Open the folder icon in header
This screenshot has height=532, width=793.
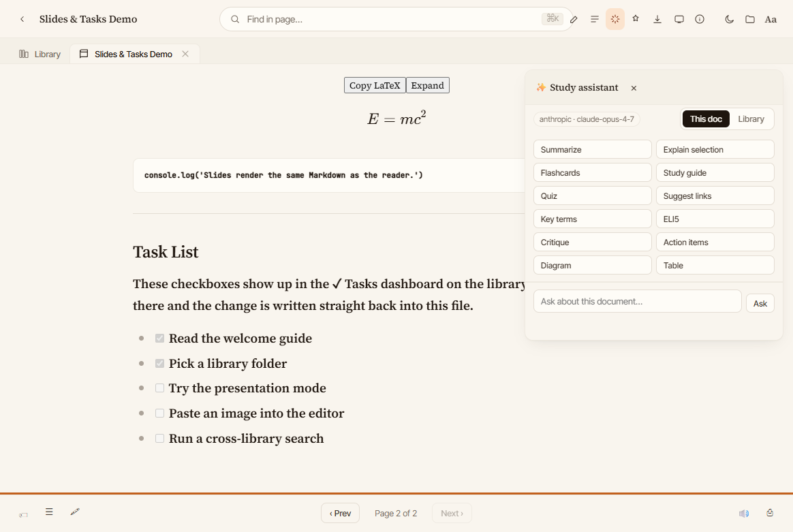[x=750, y=19]
